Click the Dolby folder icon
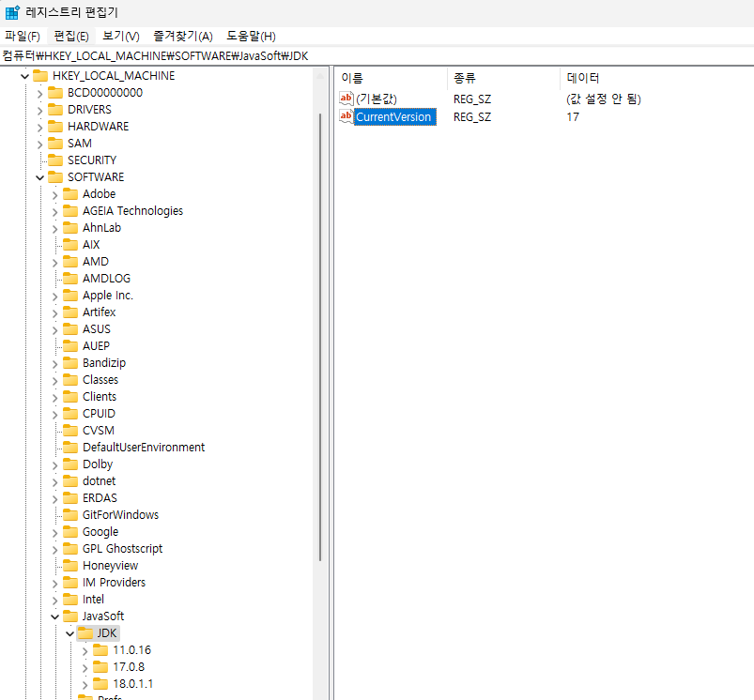Viewport: 754px width, 700px height. pyautogui.click(x=70, y=464)
